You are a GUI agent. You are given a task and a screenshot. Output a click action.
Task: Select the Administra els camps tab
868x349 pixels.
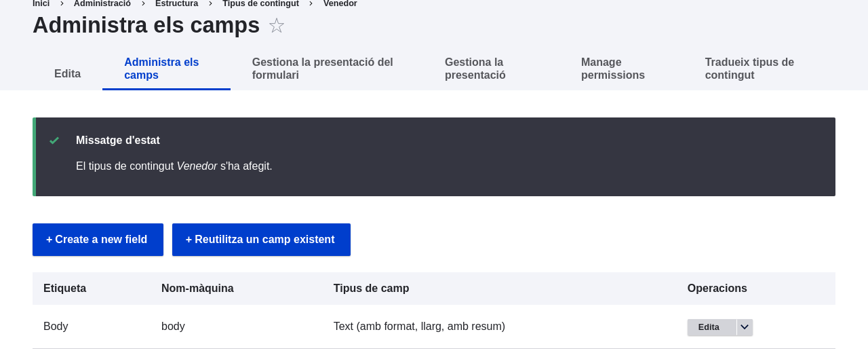click(161, 69)
